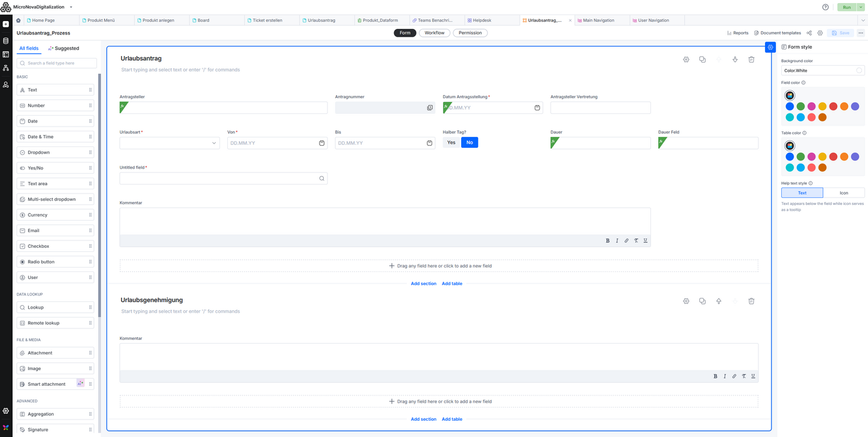Set Halber Tag to Yes
The height and width of the screenshot is (437, 868).
[451, 142]
